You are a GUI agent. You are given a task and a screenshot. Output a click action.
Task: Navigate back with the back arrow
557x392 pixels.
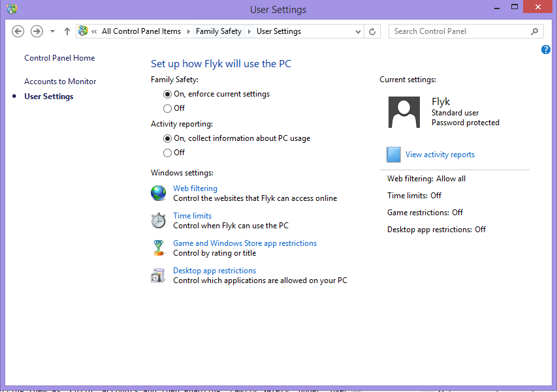pos(18,31)
